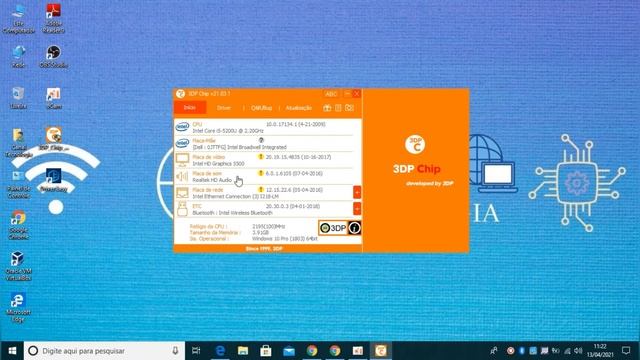The image size is (640, 360).
Task: Open the Painel de Controle desktop icon
Action: (18, 184)
